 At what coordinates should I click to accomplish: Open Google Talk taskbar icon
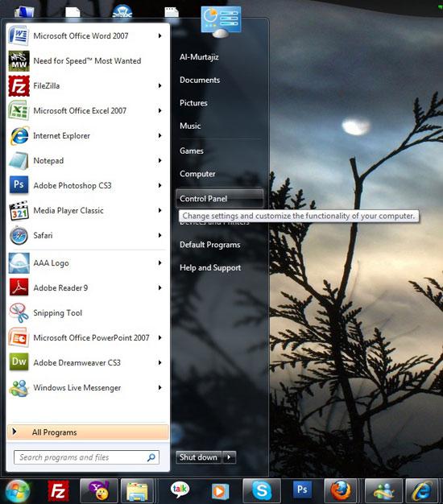pyautogui.click(x=180, y=490)
